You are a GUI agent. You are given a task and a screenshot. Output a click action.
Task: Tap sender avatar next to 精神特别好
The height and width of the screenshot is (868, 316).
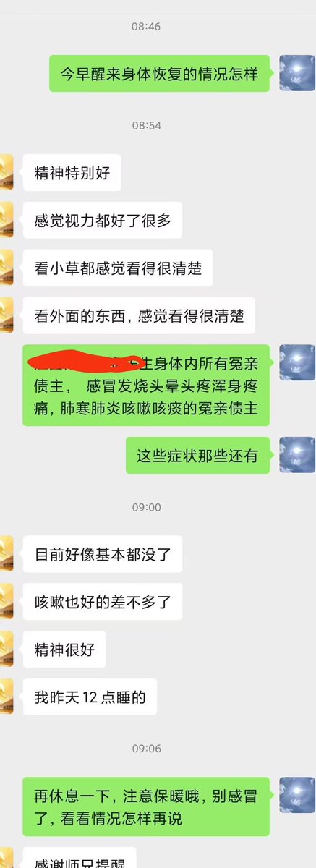click(7, 172)
